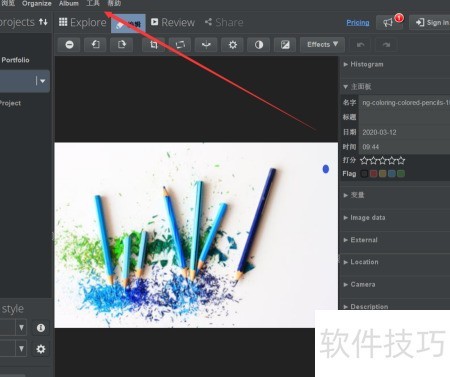
Task: Open the Effects dropdown
Action: pyautogui.click(x=322, y=44)
